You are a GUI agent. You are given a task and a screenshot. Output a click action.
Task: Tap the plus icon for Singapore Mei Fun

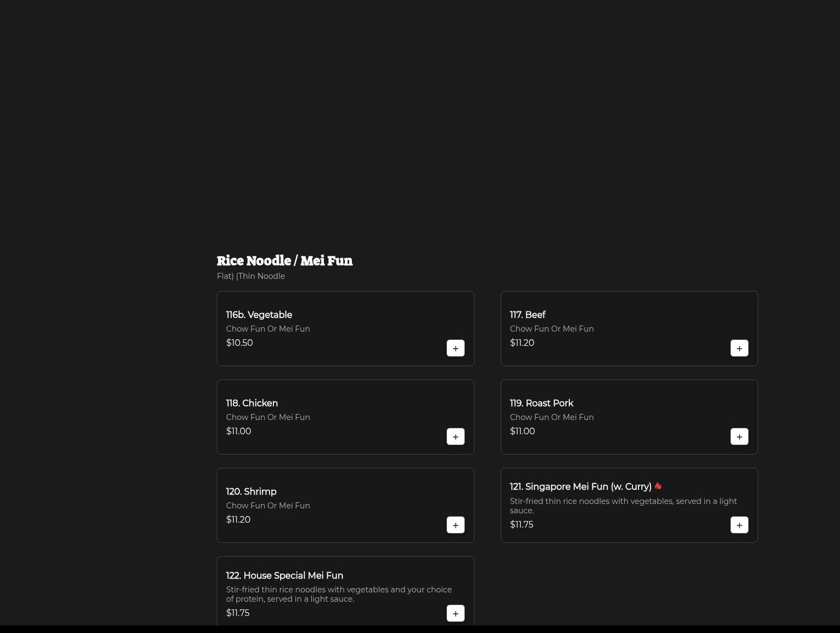(739, 525)
